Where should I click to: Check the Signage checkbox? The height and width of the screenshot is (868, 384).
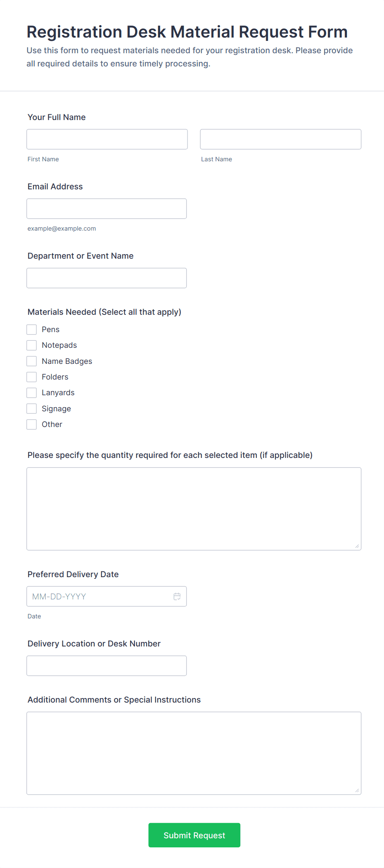coord(31,408)
